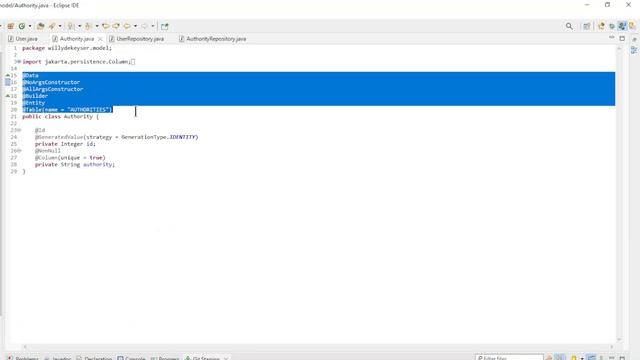The height and width of the screenshot is (360, 640).
Task: Open the Next Annotation dropdown arrow
Action: point(80,26)
